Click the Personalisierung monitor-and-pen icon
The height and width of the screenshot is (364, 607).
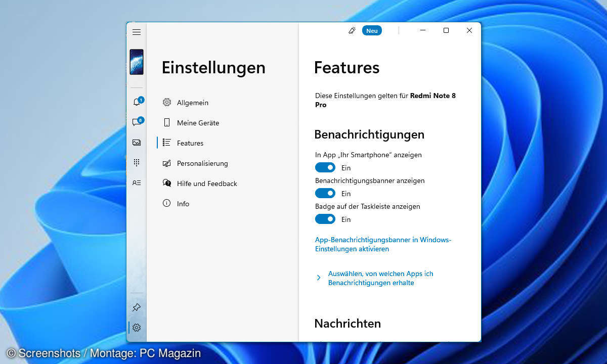[x=166, y=163]
